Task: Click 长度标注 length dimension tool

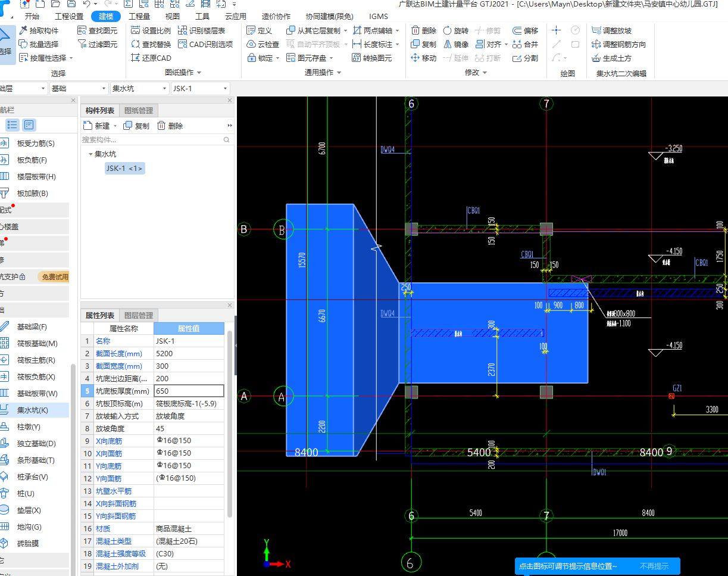Action: tap(375, 44)
